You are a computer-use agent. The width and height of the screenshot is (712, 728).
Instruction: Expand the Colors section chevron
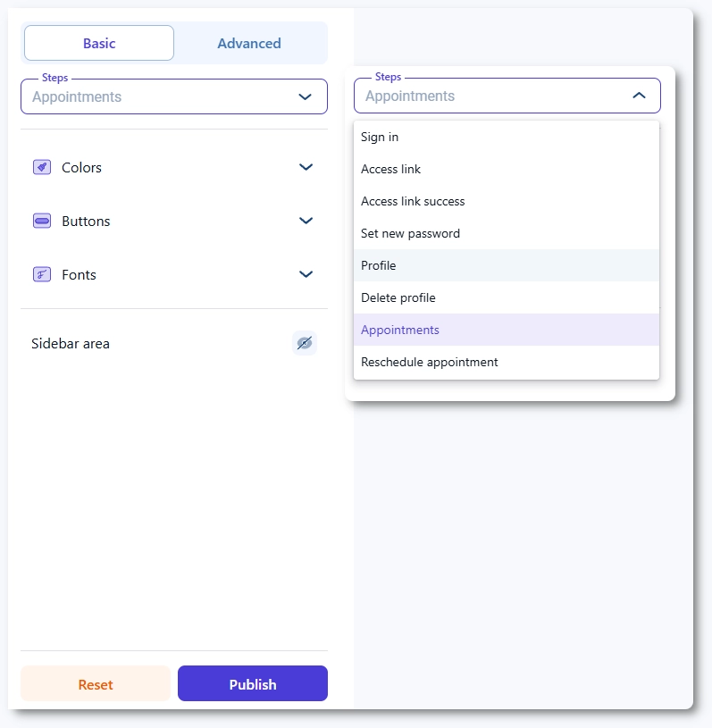tap(306, 167)
